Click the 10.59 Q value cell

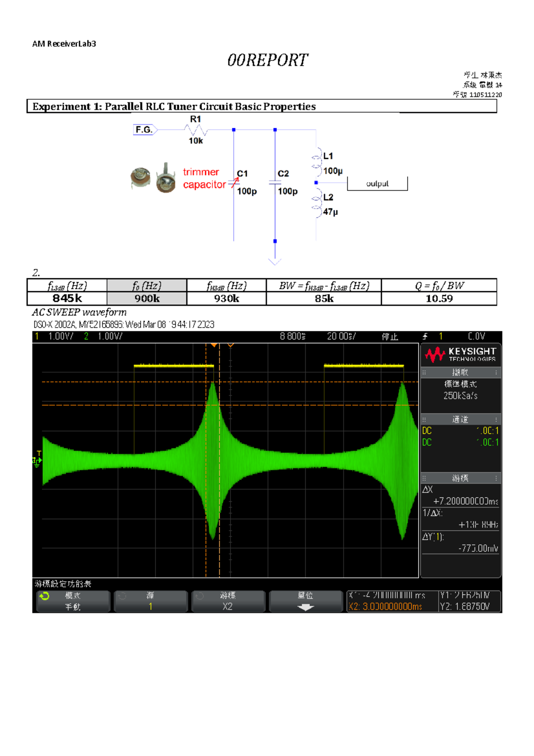[x=439, y=298]
